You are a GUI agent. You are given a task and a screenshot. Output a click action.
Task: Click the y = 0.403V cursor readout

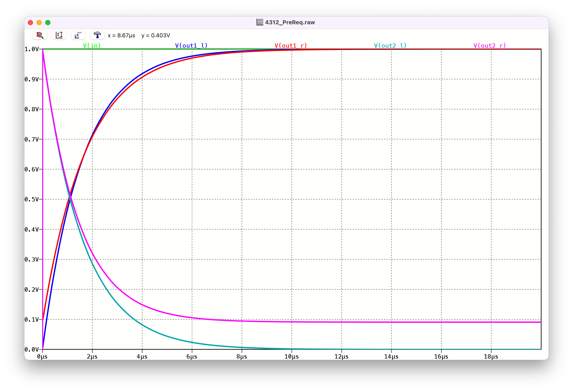click(156, 35)
